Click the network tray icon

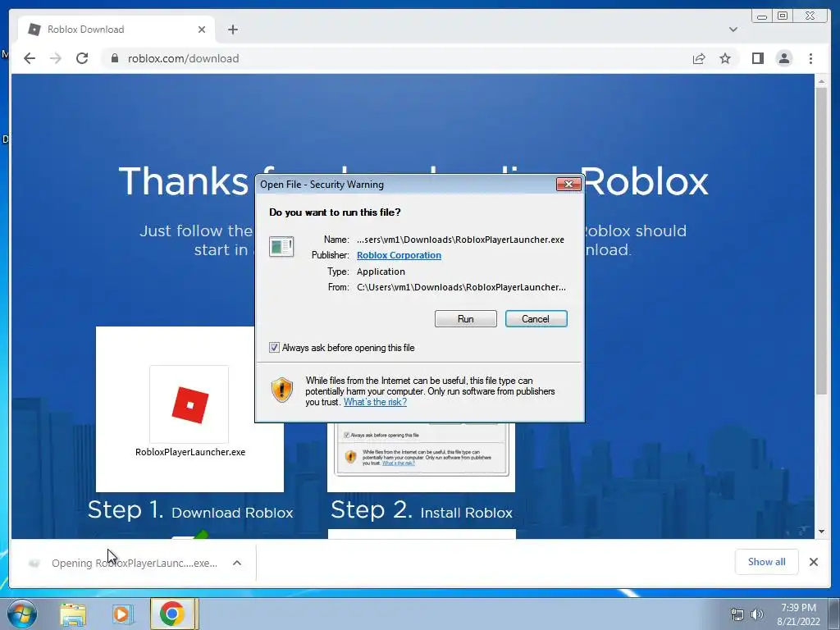pyautogui.click(x=737, y=614)
